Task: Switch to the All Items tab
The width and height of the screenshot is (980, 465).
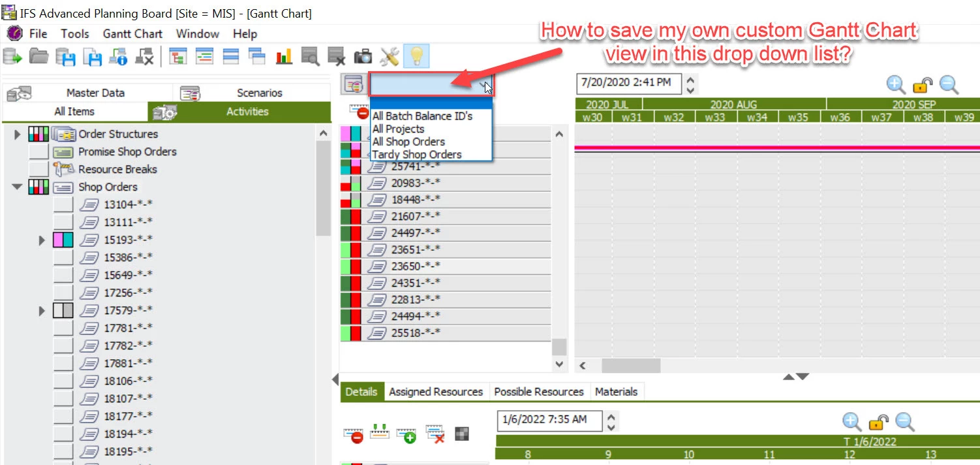Action: [74, 112]
